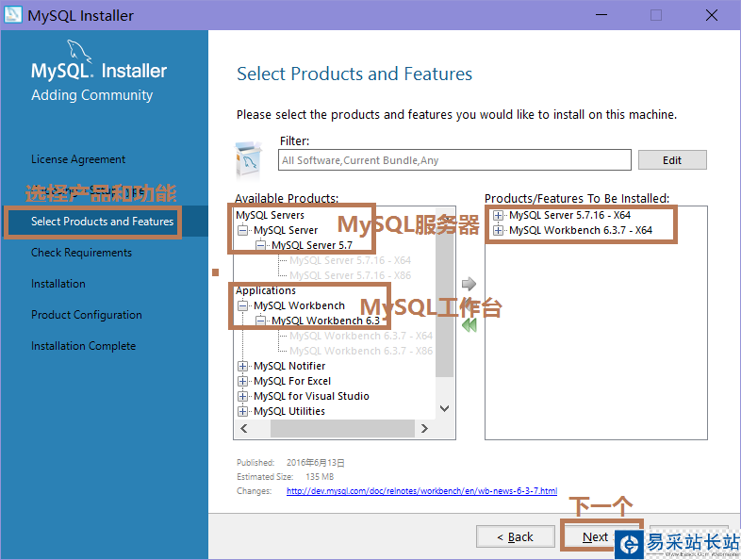741x560 pixels.
Task: Collapse the MySQL Workbench 6.3 node
Action: coord(260,321)
